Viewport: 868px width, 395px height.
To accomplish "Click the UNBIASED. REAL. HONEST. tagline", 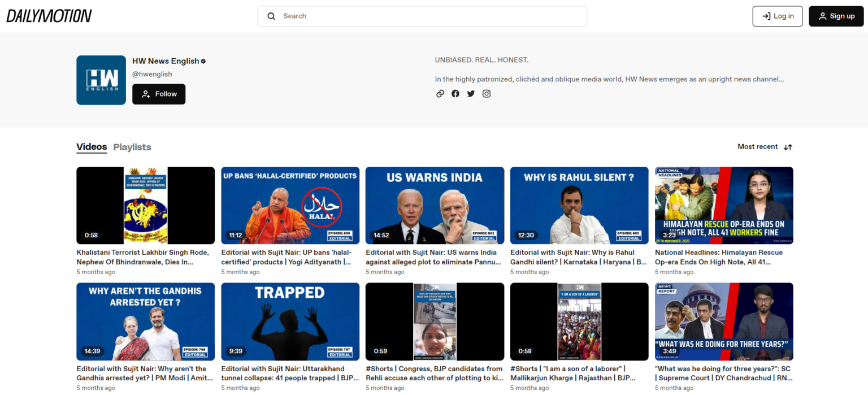I will (482, 60).
